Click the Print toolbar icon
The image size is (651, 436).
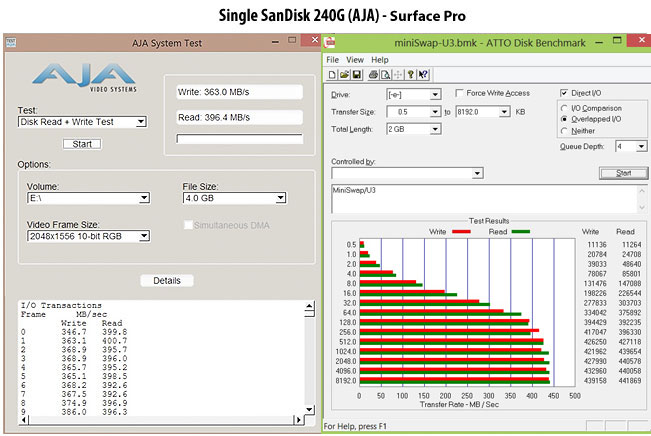[372, 74]
